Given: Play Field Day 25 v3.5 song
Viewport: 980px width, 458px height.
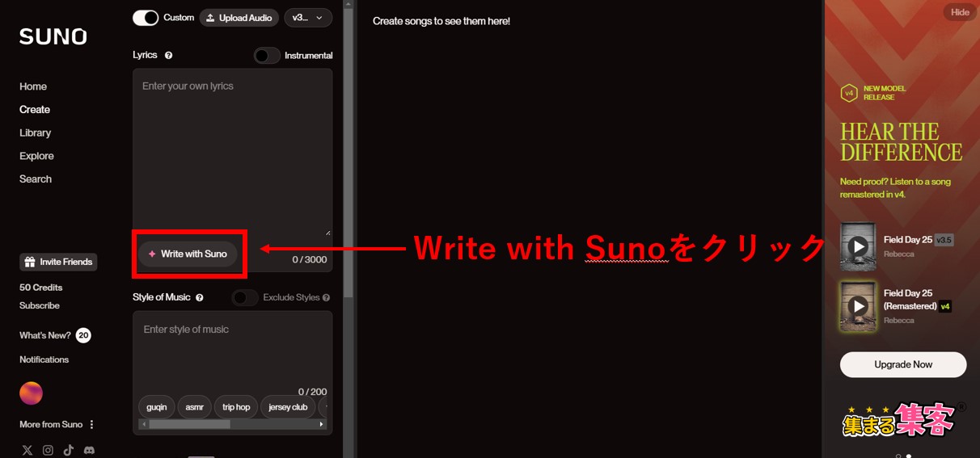Looking at the screenshot, I should (x=858, y=246).
